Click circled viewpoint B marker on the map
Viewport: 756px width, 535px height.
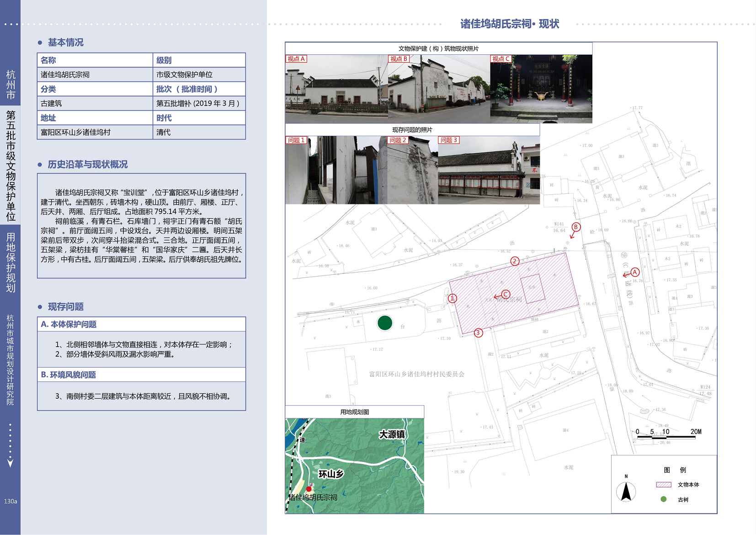pos(576,227)
